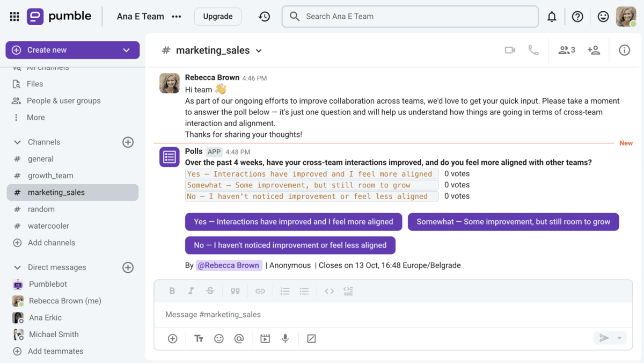Start a voice call with phone icon

pos(533,50)
